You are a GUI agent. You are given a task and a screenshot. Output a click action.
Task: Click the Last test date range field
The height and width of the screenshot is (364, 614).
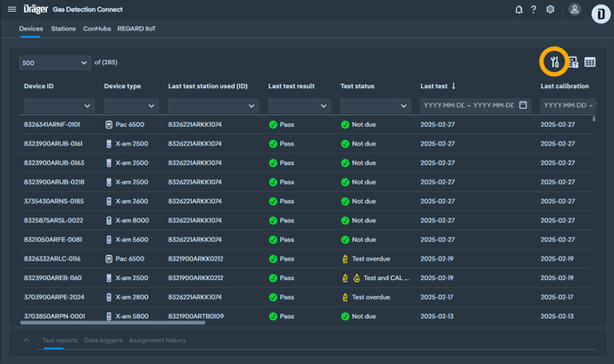click(x=476, y=105)
